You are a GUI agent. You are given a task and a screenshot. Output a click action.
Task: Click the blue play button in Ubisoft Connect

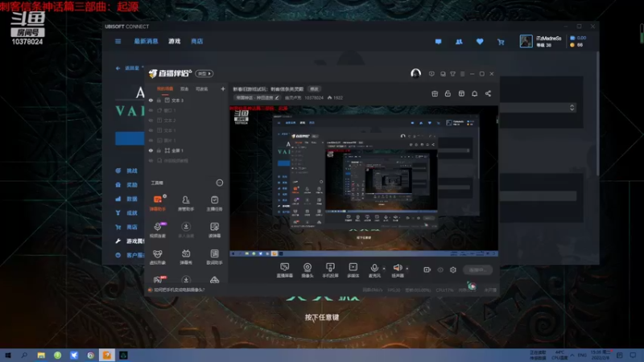tap(130, 138)
